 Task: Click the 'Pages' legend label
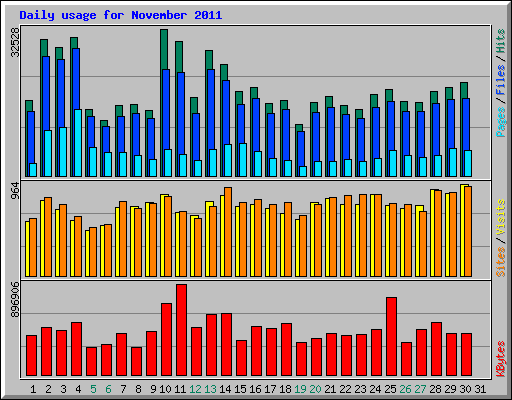pyautogui.click(x=500, y=122)
